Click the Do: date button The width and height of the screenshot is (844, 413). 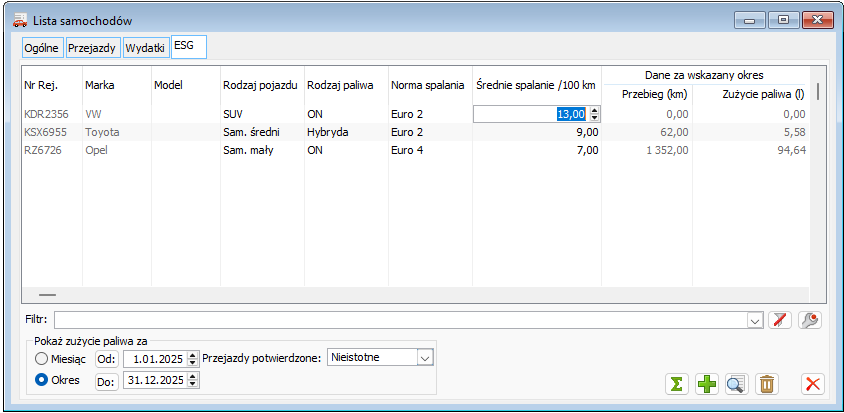coord(107,380)
